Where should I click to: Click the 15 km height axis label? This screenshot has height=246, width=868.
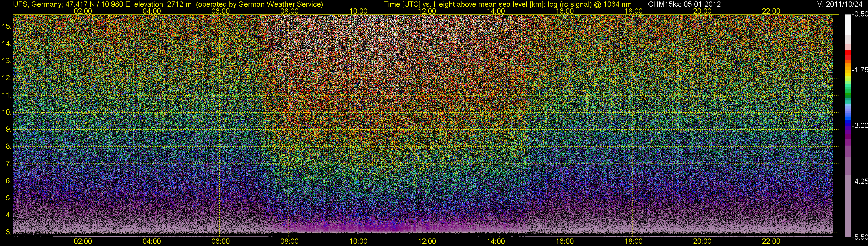coord(6,26)
